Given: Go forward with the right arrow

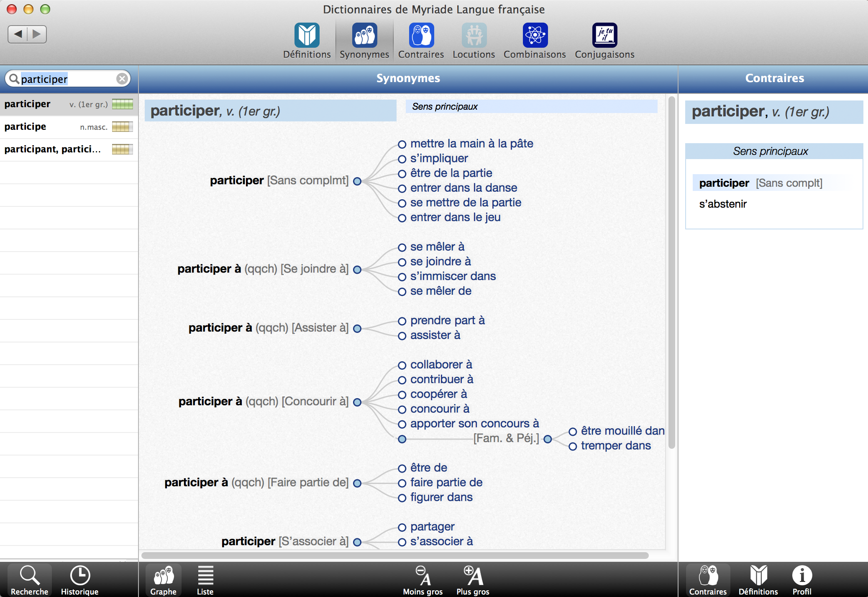Looking at the screenshot, I should pyautogui.click(x=37, y=34).
